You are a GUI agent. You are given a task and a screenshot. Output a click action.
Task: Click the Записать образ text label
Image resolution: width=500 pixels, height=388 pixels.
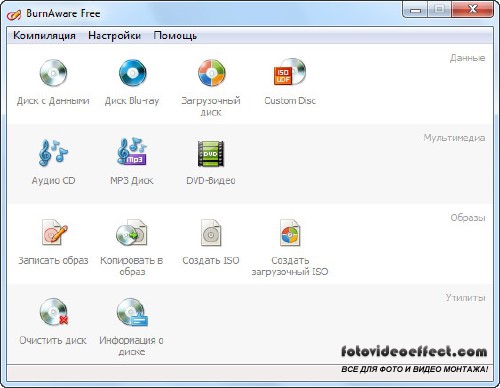click(x=53, y=260)
